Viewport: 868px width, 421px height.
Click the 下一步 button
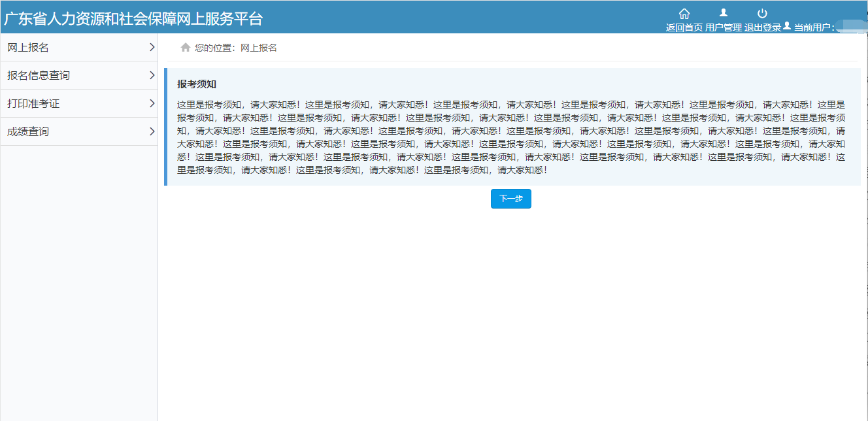click(x=510, y=198)
